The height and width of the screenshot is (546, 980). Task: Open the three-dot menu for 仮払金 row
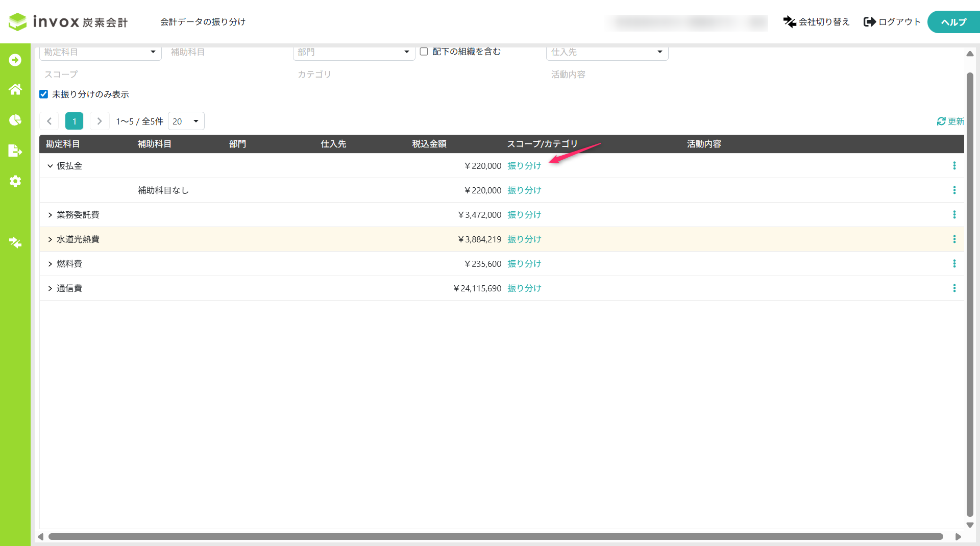point(954,166)
